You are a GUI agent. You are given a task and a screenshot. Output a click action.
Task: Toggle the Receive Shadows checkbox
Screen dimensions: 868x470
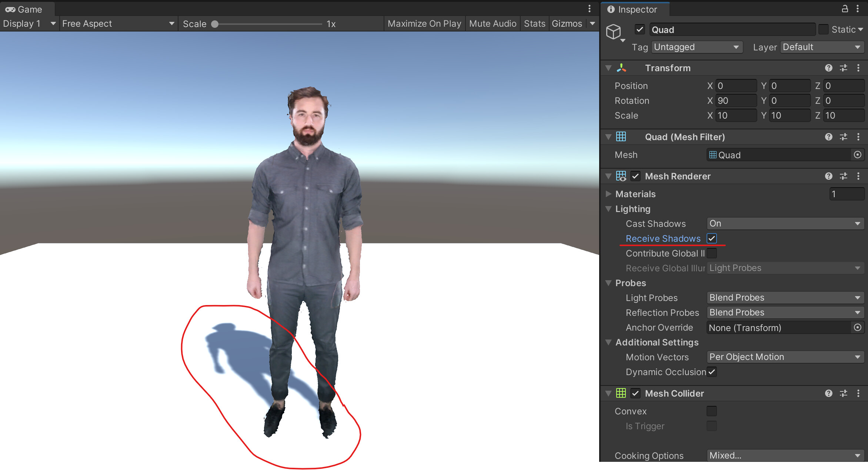711,238
